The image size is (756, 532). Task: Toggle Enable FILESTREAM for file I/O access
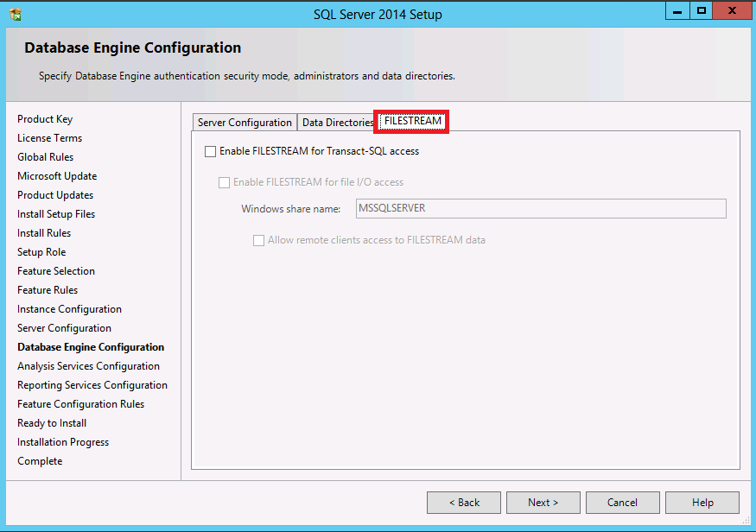pyautogui.click(x=224, y=182)
